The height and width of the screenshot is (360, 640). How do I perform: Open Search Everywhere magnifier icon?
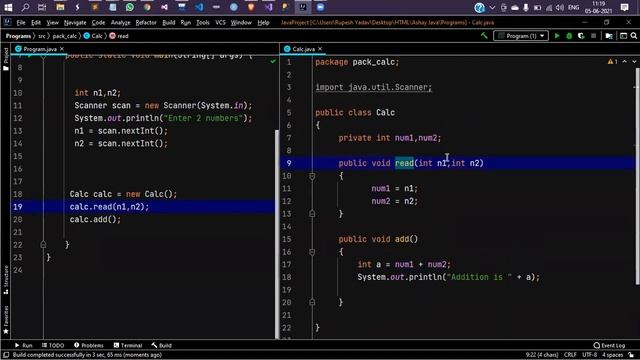(x=634, y=36)
